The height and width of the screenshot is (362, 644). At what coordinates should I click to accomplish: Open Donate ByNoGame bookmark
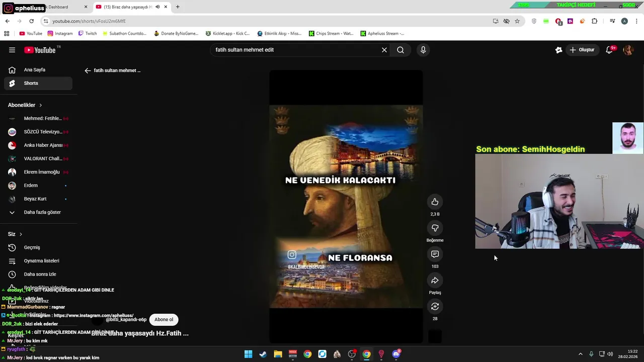click(176, 34)
